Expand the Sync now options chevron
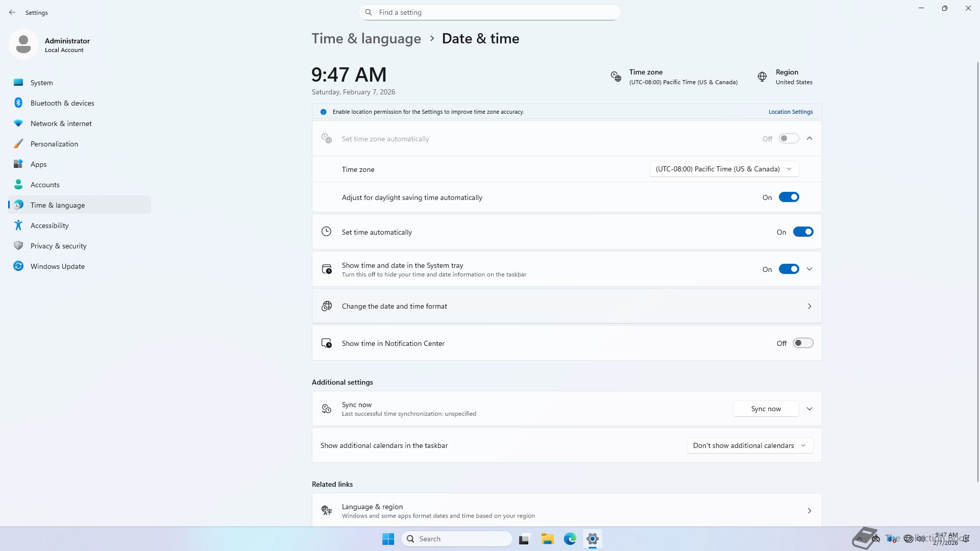Screen dimensions: 980x551 810,409
